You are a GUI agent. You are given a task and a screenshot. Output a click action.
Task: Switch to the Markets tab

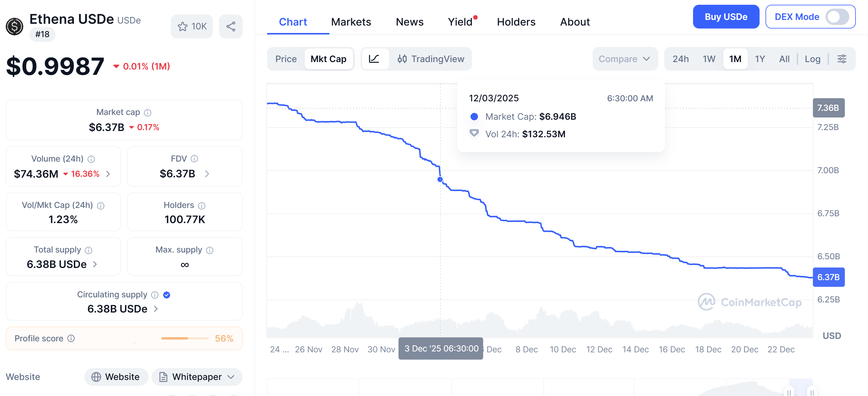pyautogui.click(x=351, y=22)
